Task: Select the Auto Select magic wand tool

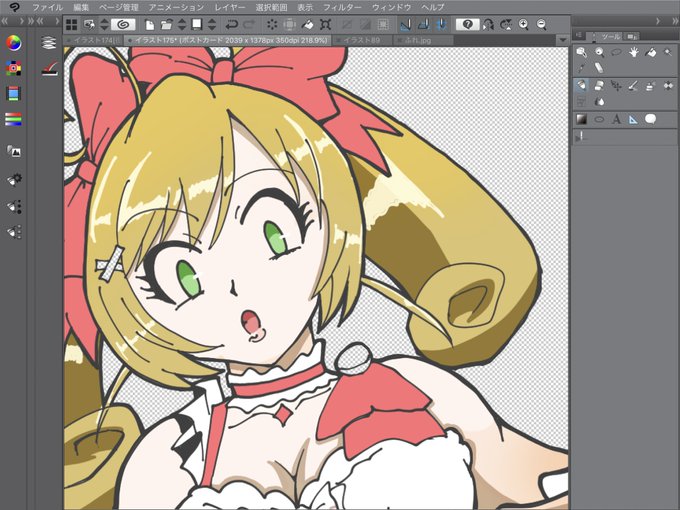Action: click(668, 53)
